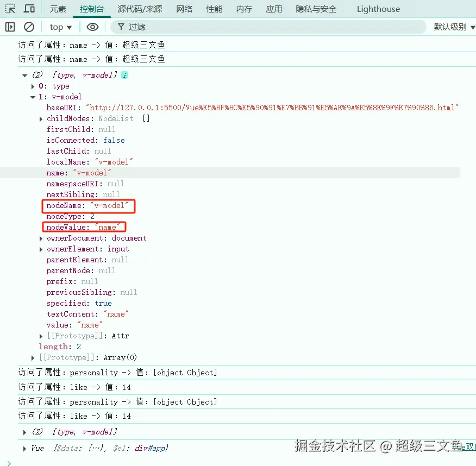Select the namespaceURI: null row
This screenshot has height=466, width=476.
85,184
